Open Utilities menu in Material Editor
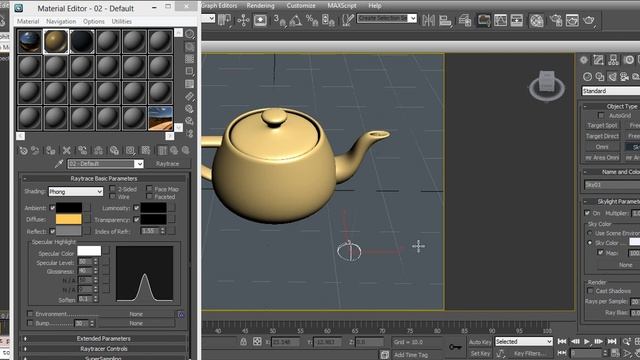Screen dimensions: 640x360 (x=121, y=21)
